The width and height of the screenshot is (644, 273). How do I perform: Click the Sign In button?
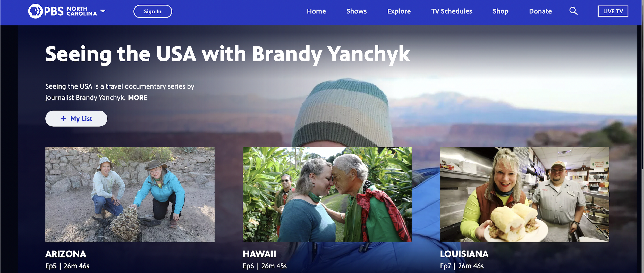[x=153, y=11]
